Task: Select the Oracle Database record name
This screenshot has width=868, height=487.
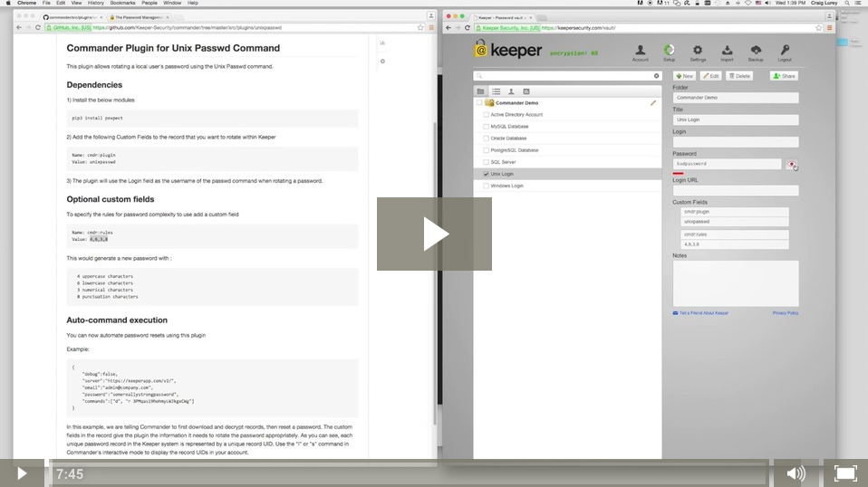Action: [508, 138]
